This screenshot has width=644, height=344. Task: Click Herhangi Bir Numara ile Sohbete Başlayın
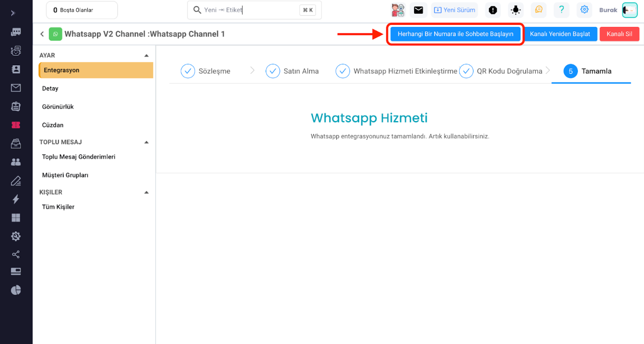(x=455, y=34)
